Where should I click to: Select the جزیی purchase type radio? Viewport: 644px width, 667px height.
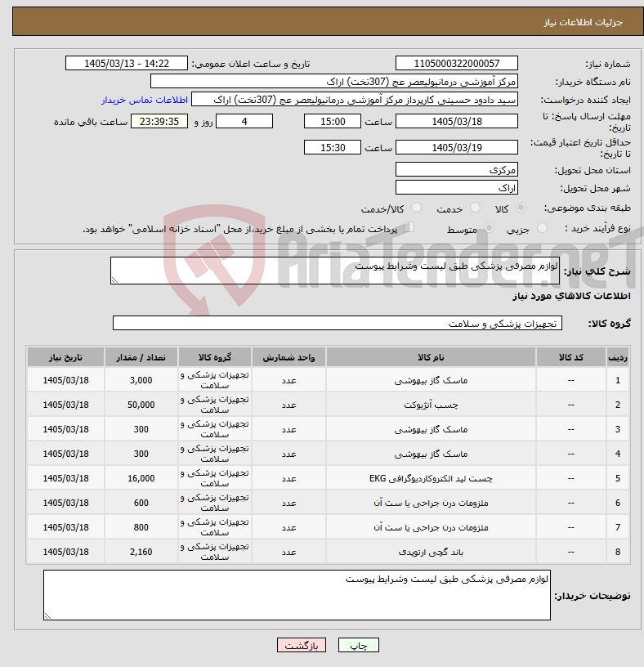pos(542,228)
